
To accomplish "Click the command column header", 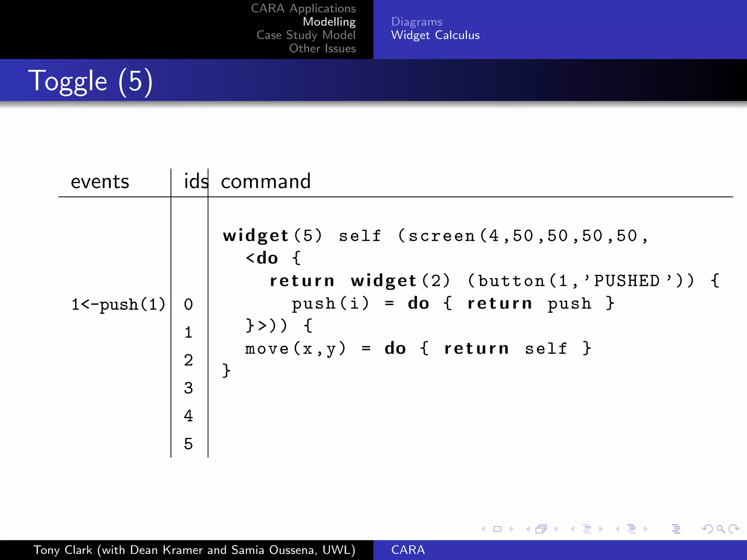I will (x=266, y=181).
